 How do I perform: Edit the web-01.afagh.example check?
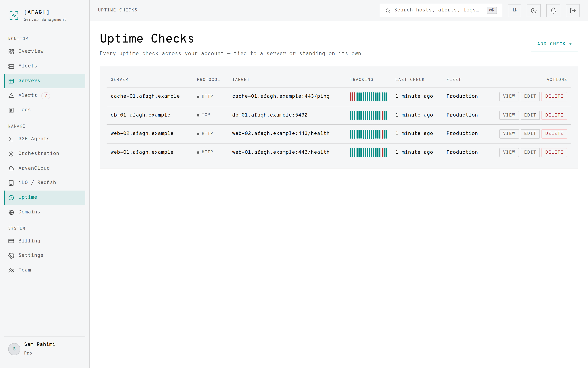[x=530, y=152]
